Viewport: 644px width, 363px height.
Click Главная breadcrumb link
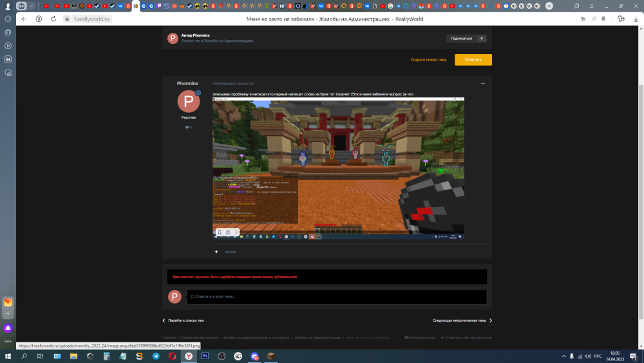(168, 337)
